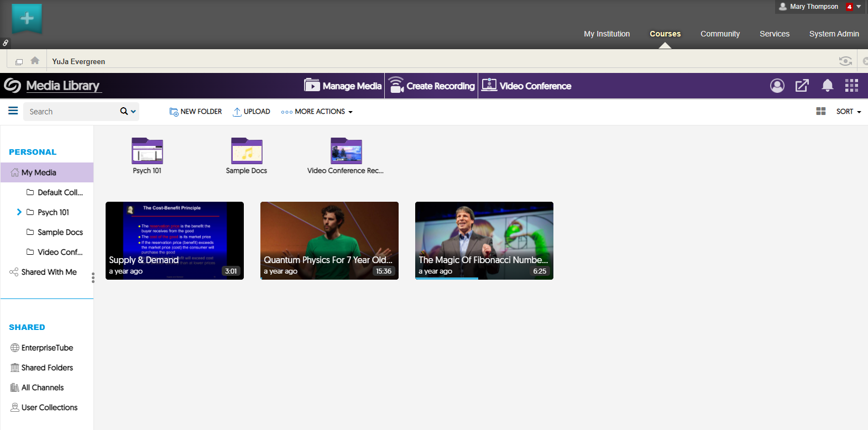
Task: Click the SHARED section heading
Action: coord(27,327)
